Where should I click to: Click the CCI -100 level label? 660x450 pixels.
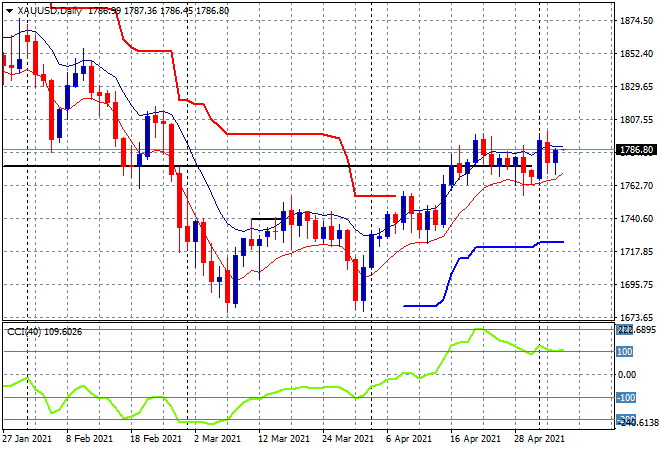[625, 397]
